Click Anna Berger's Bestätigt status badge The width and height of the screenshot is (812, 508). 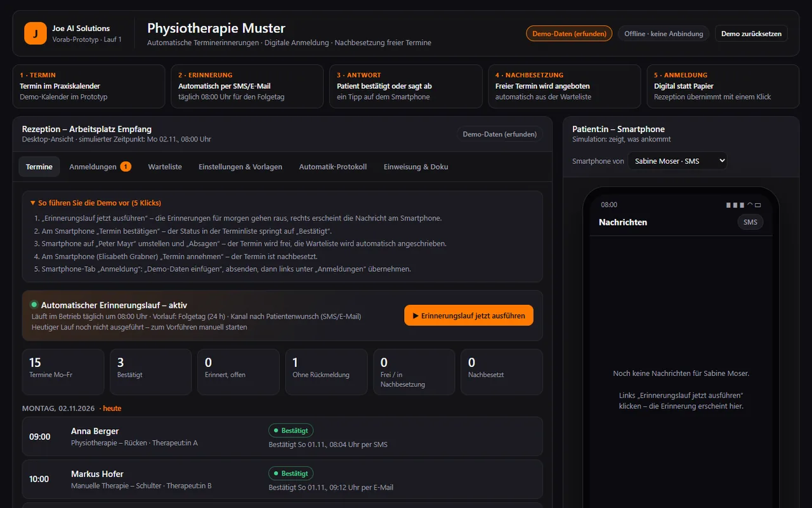pyautogui.click(x=291, y=431)
